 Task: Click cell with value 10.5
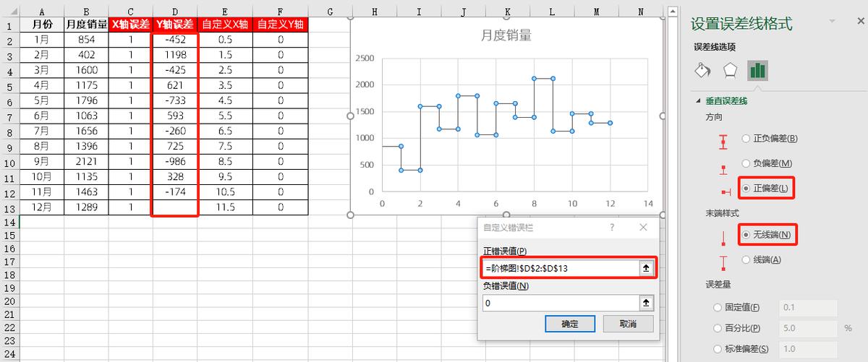click(224, 191)
